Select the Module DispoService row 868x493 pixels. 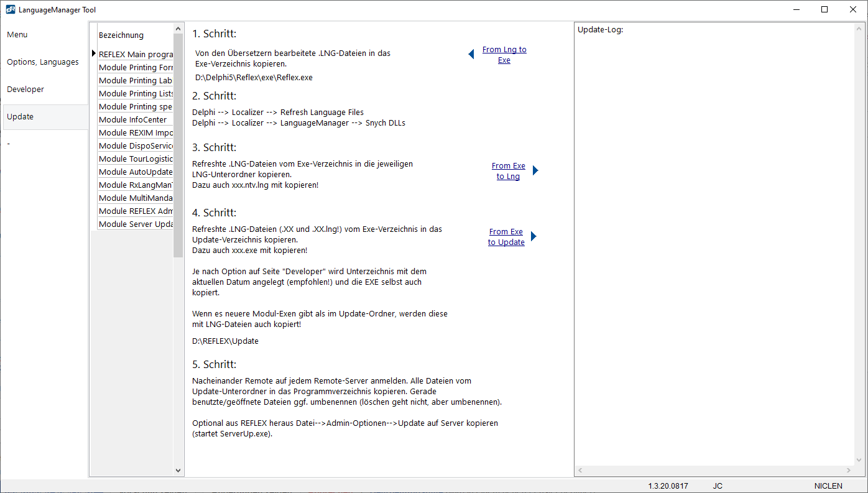(136, 146)
